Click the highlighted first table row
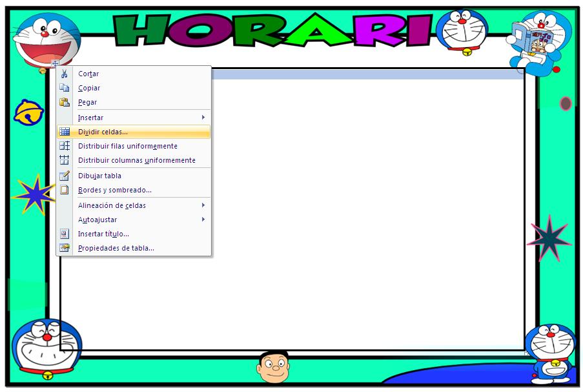 point(367,74)
